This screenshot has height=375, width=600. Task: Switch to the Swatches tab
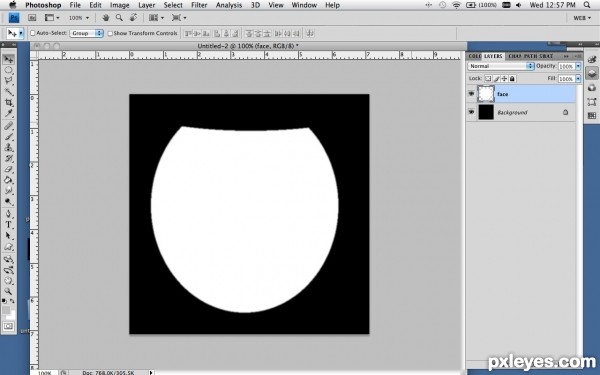point(546,56)
